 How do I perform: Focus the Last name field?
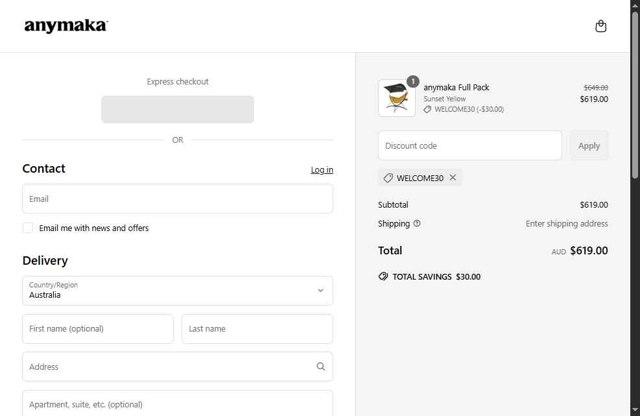(x=257, y=329)
